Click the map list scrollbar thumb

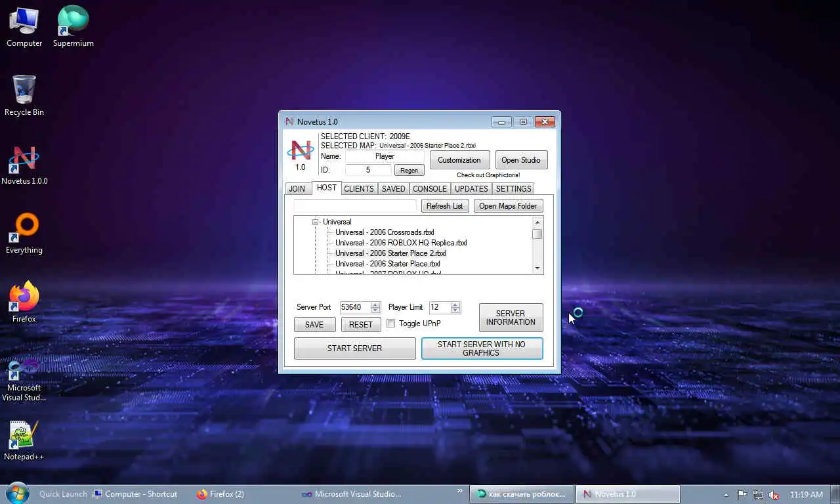537,234
